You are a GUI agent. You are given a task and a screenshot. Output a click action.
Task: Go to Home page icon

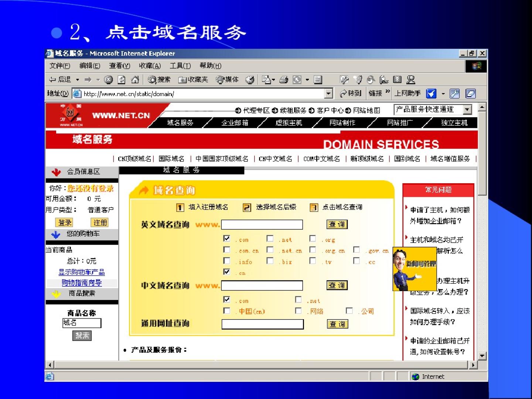coord(135,79)
